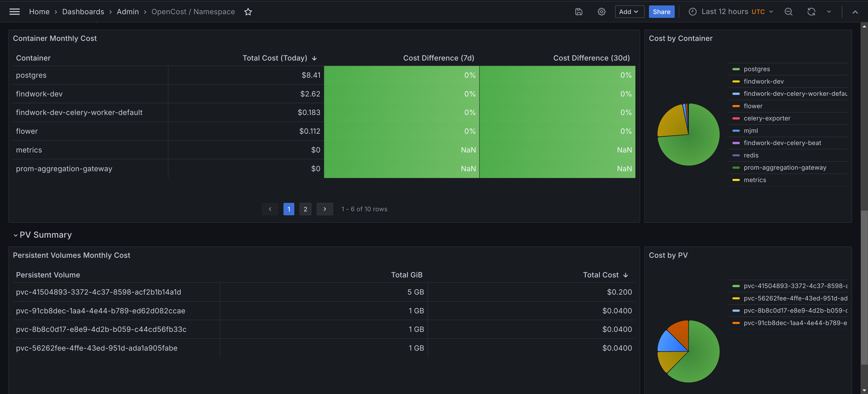Click the Share button
Viewport: 868px width, 394px height.
click(661, 12)
